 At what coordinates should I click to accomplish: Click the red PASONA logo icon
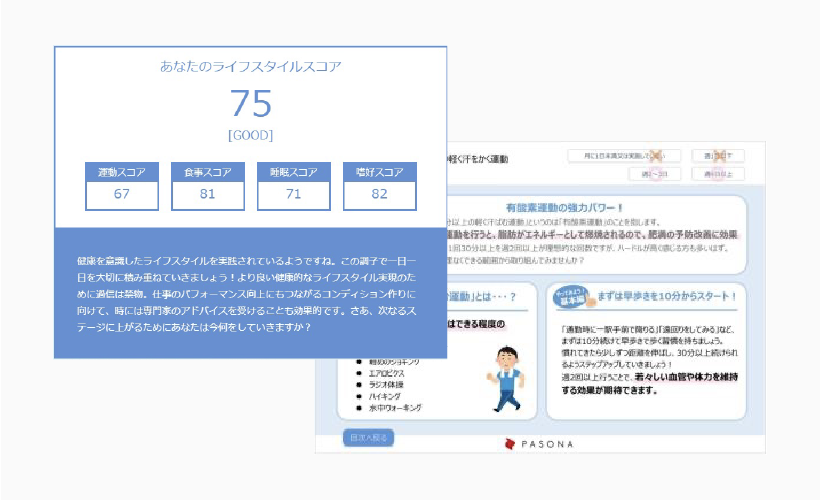510,444
